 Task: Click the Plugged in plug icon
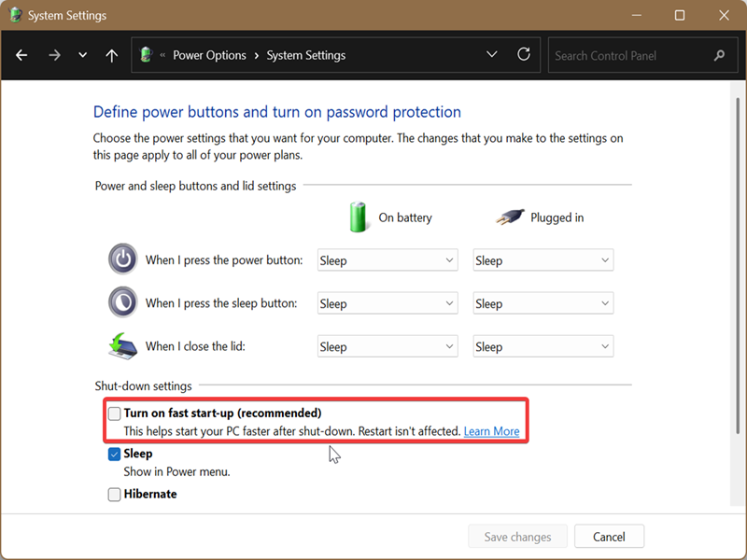click(x=510, y=217)
